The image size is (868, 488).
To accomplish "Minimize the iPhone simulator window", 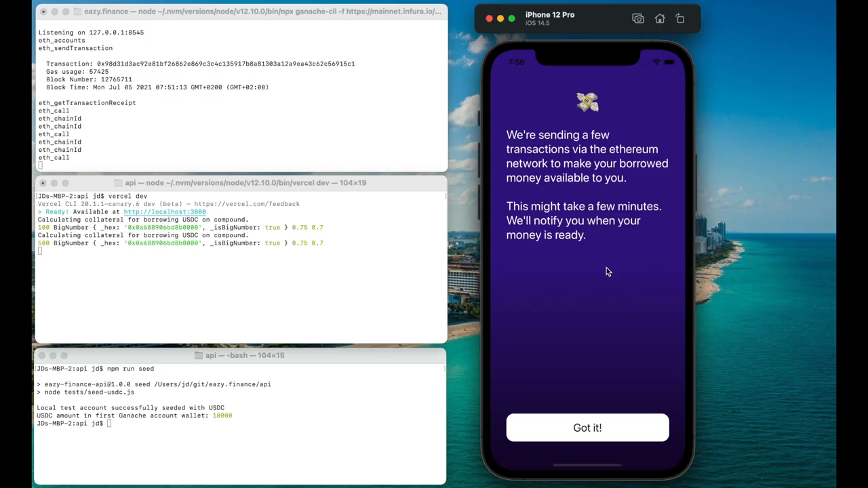I will coord(500,18).
